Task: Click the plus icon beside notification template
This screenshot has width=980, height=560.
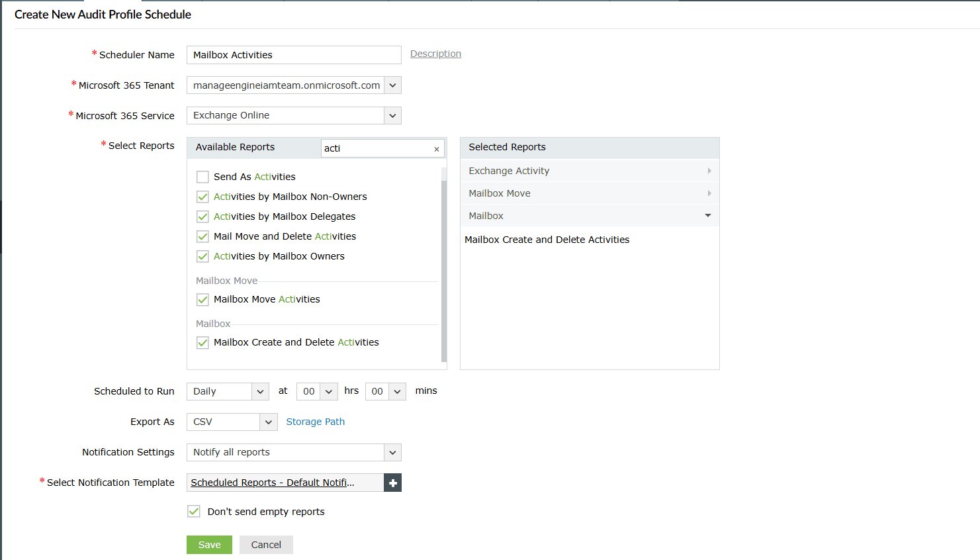Action: (x=392, y=483)
